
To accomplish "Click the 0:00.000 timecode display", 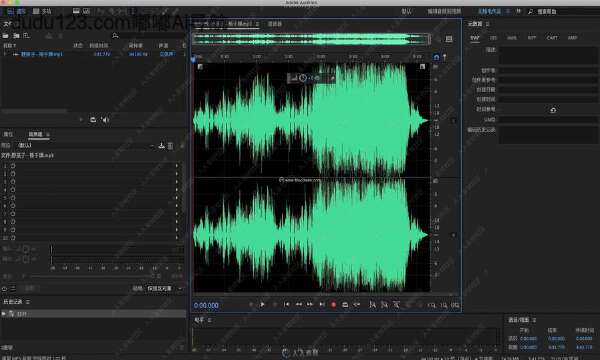I will [206, 305].
